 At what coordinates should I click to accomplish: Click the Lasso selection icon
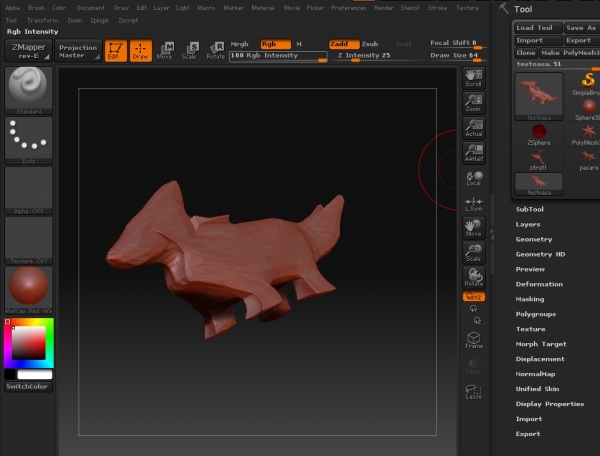tap(474, 392)
